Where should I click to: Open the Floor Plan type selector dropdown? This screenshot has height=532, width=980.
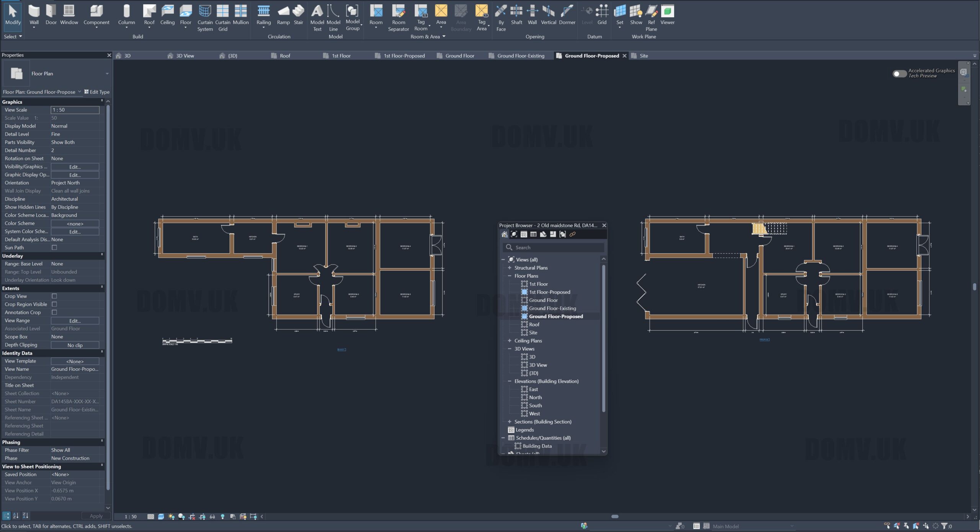coord(107,73)
